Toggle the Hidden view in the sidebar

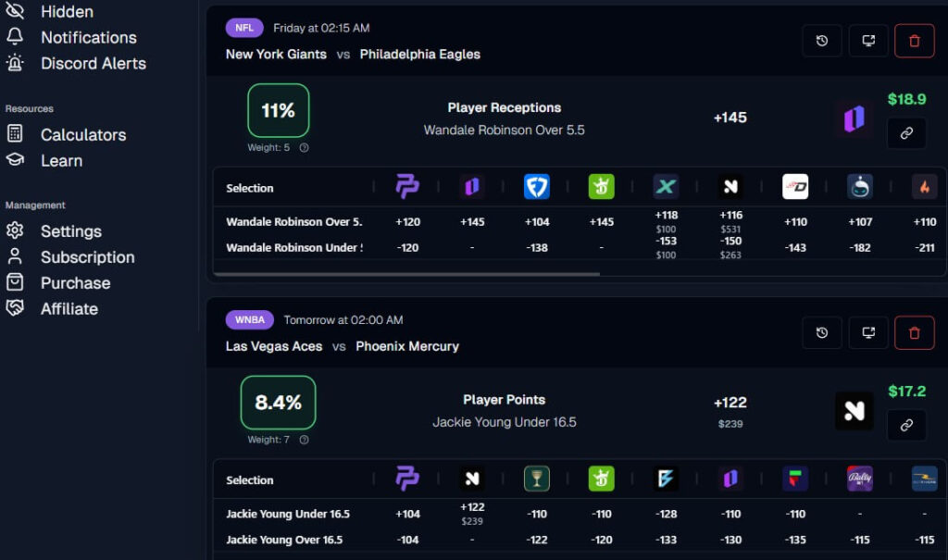(65, 11)
